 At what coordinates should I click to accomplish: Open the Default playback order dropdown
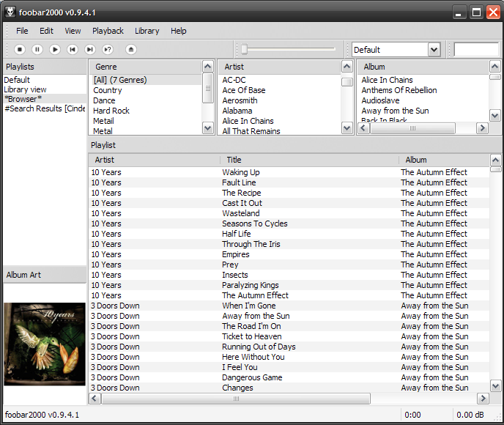[434, 50]
